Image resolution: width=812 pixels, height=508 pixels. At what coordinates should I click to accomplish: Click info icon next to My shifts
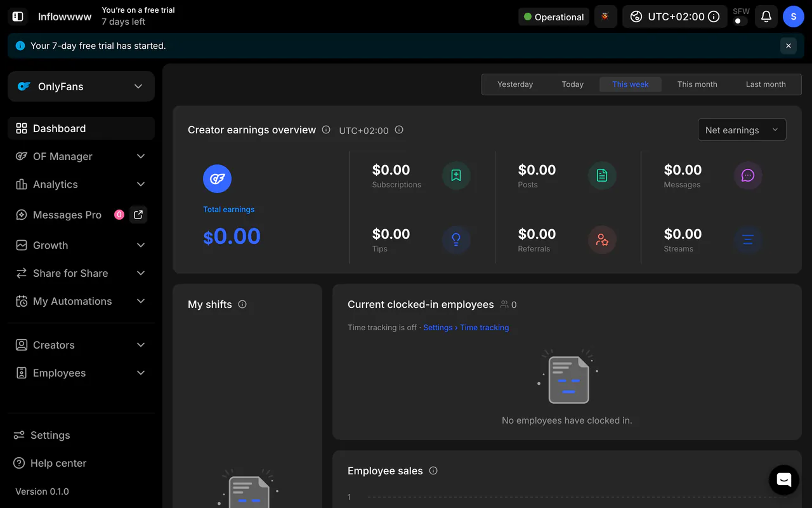pyautogui.click(x=242, y=304)
